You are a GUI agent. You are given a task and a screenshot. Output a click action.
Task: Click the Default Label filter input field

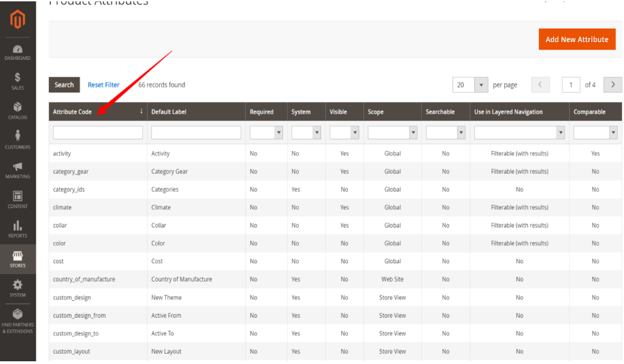pos(196,133)
